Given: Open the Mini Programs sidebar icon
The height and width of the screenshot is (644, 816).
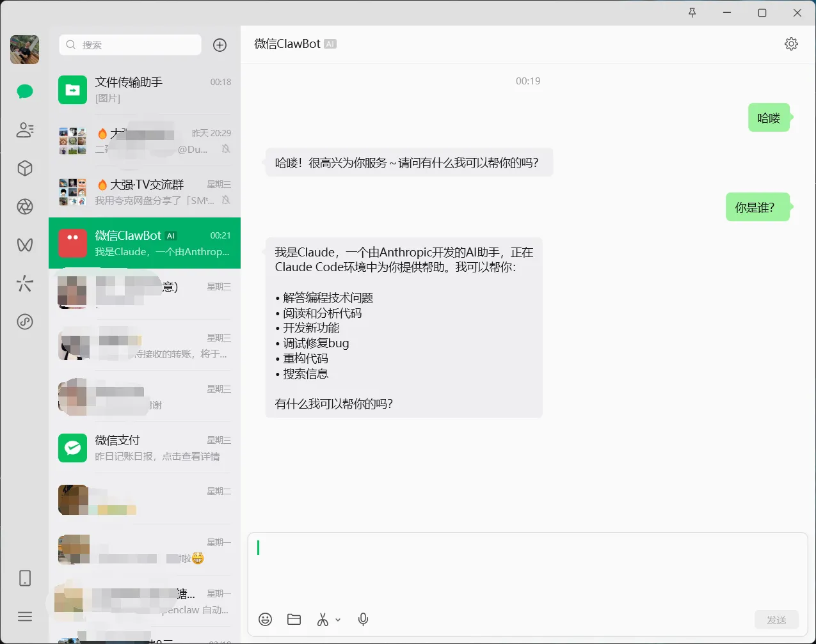Looking at the screenshot, I should pyautogui.click(x=25, y=322).
